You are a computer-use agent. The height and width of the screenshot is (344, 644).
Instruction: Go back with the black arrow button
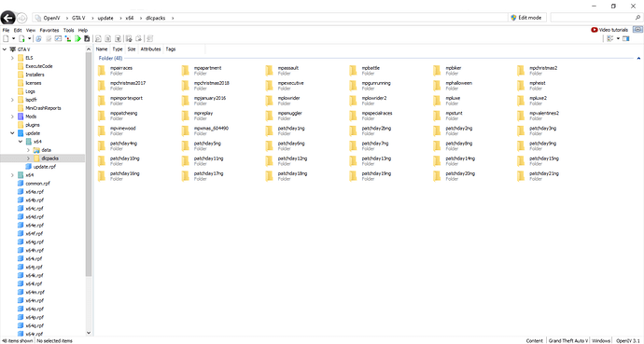pos(8,18)
